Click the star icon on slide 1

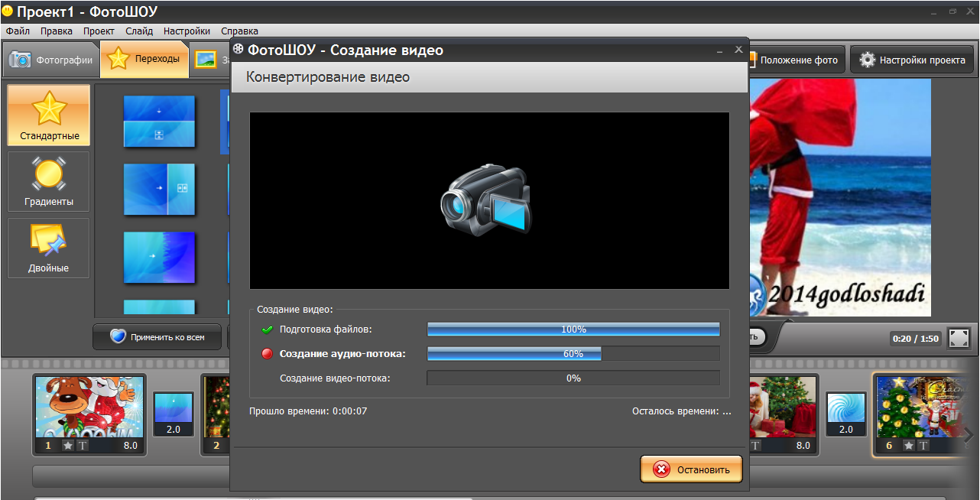click(68, 445)
